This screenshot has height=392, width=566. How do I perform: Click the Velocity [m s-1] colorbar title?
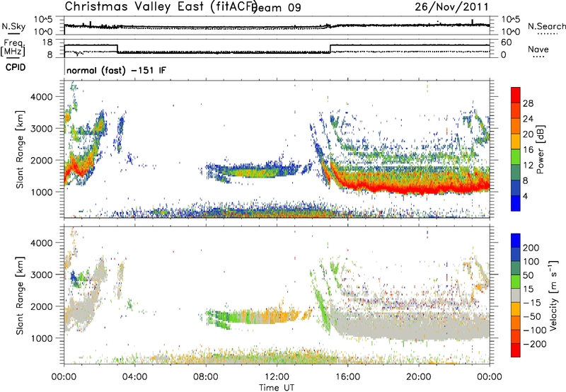[x=553, y=295]
